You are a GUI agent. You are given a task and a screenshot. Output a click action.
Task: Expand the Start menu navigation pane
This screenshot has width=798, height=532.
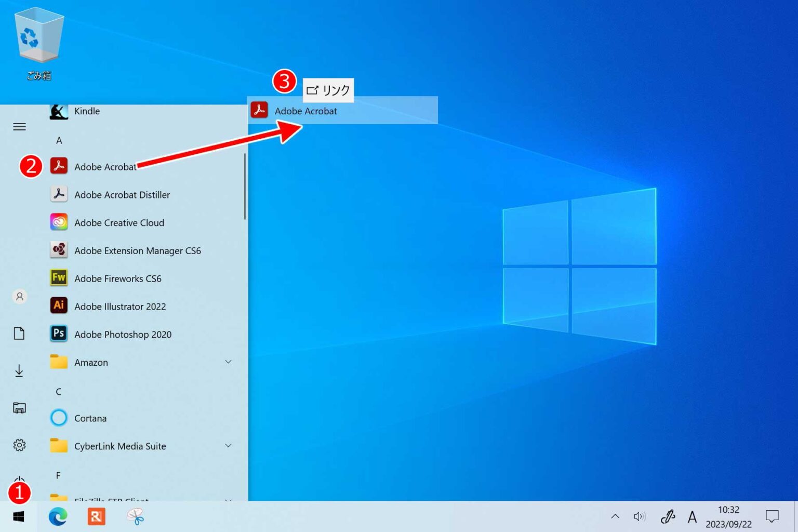[19, 126]
